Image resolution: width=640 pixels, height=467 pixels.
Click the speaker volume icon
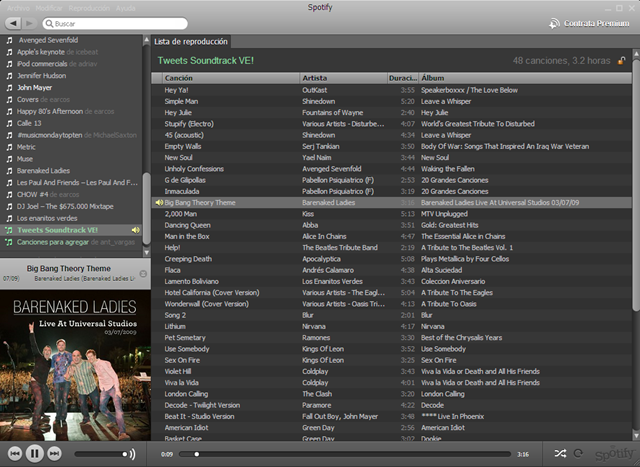[x=133, y=454]
